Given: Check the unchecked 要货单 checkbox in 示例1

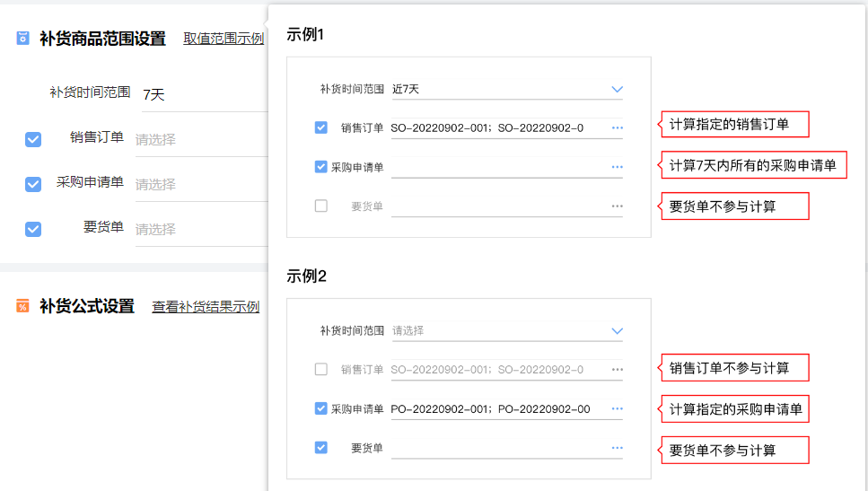Looking at the screenshot, I should [321, 206].
